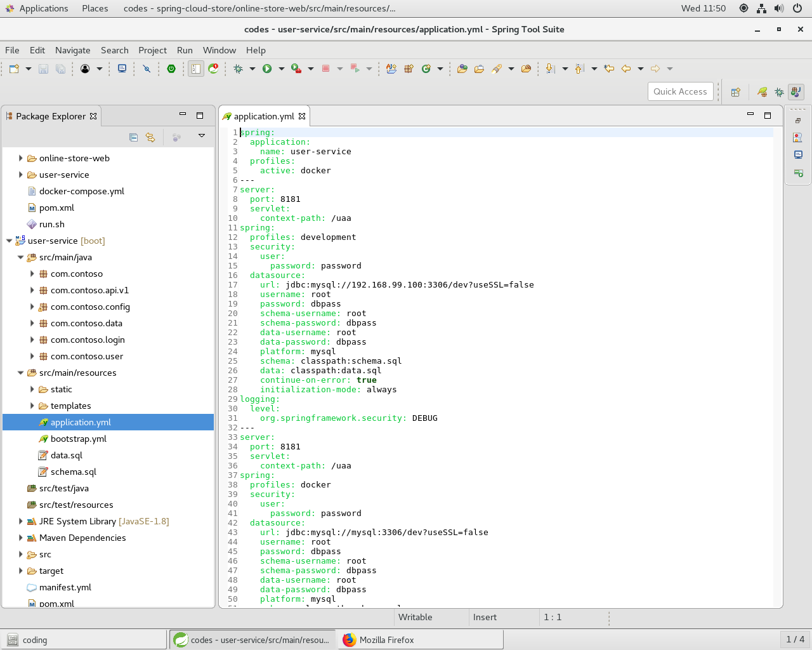Open bootstrap.yml in the Package Explorer
The image size is (812, 650).
(78, 439)
